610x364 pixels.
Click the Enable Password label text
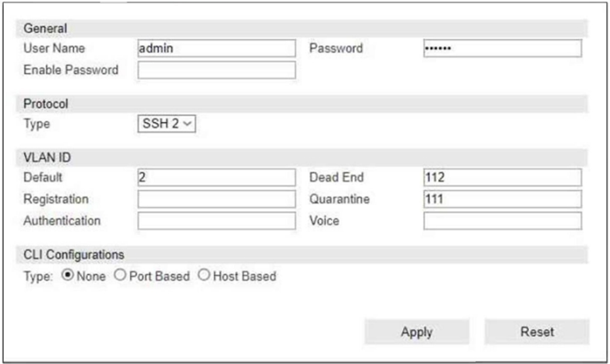point(71,70)
